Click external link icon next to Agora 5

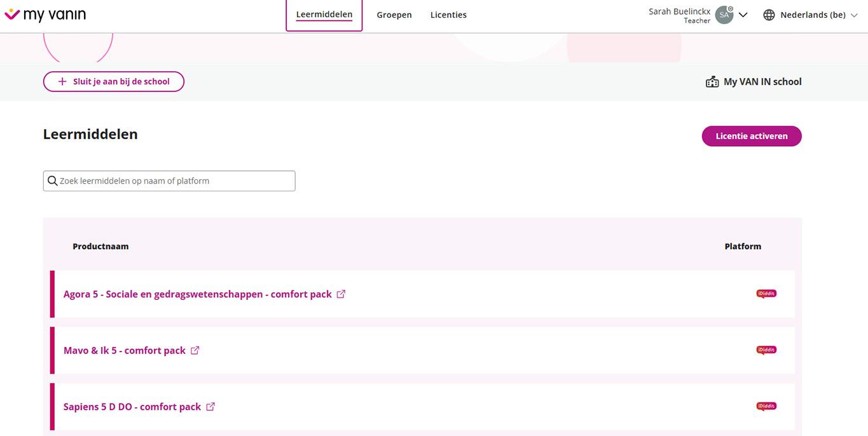point(341,294)
